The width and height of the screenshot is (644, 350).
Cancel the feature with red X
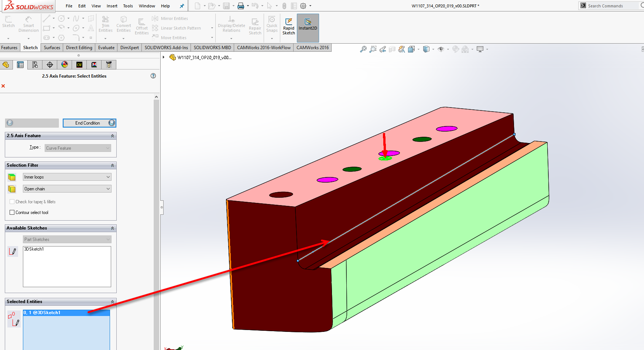(x=3, y=86)
